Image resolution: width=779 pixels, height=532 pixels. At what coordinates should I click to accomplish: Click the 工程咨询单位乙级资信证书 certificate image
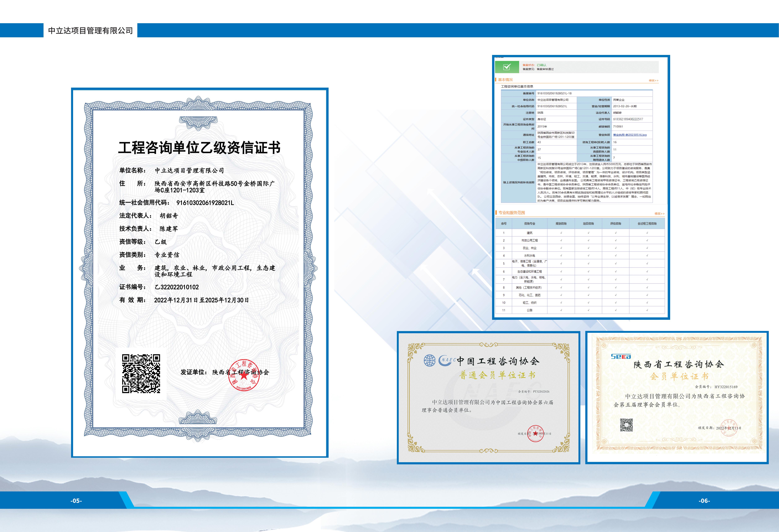(x=200, y=272)
